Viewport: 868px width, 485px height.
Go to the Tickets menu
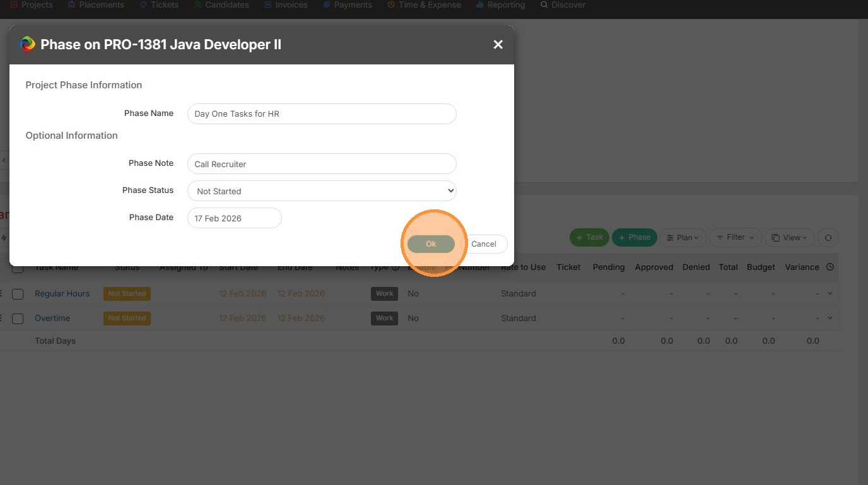click(159, 5)
